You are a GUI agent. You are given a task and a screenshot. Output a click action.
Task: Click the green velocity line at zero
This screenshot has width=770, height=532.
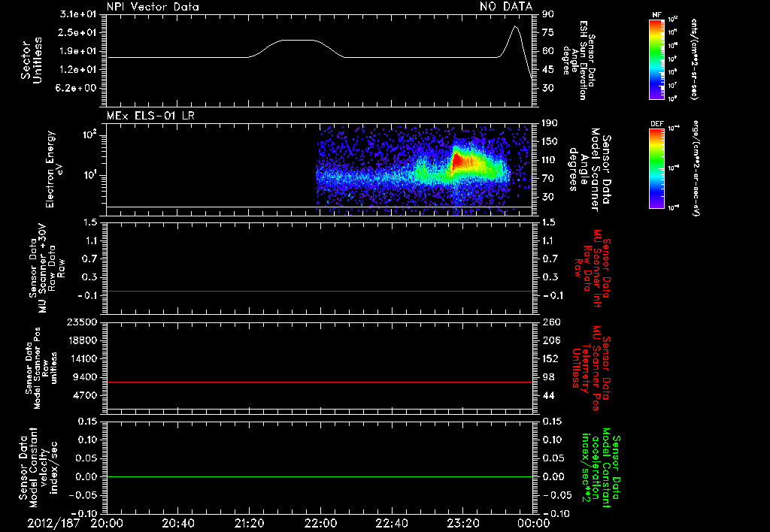[319, 476]
